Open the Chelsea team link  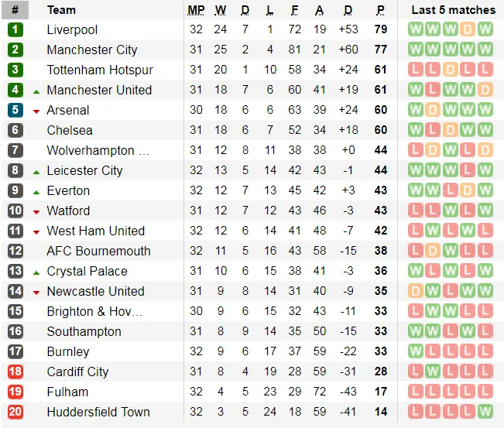click(69, 130)
